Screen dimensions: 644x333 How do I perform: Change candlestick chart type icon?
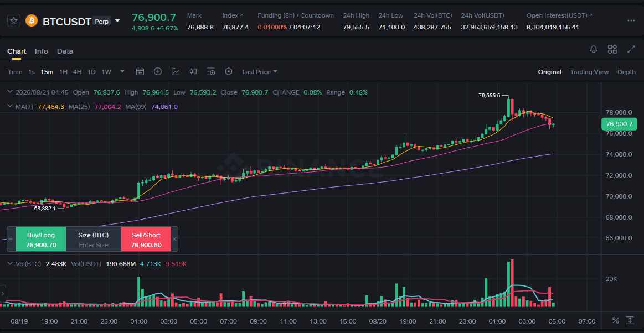[193, 71]
